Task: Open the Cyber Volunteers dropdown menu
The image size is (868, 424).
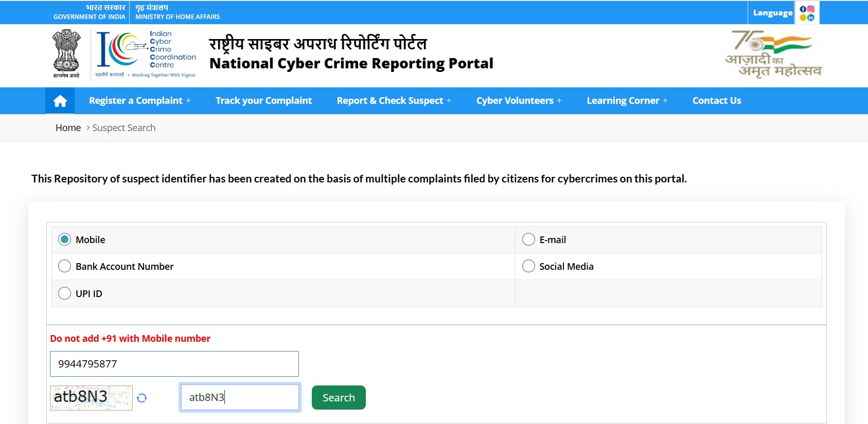Action: [519, 101]
